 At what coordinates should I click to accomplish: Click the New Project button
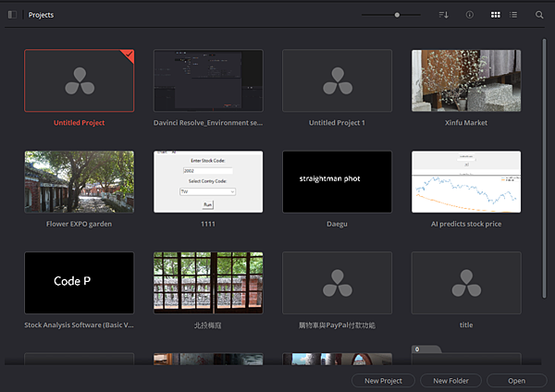pyautogui.click(x=383, y=381)
